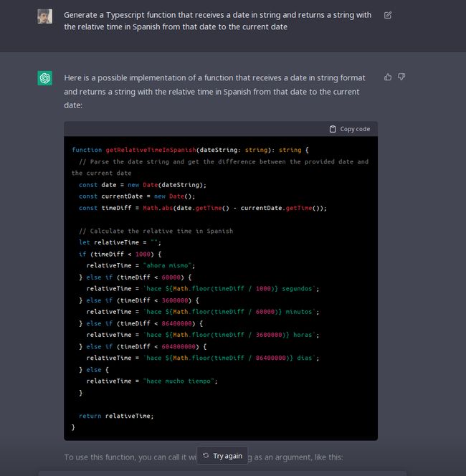Mark the response with thumbs down

401,77
